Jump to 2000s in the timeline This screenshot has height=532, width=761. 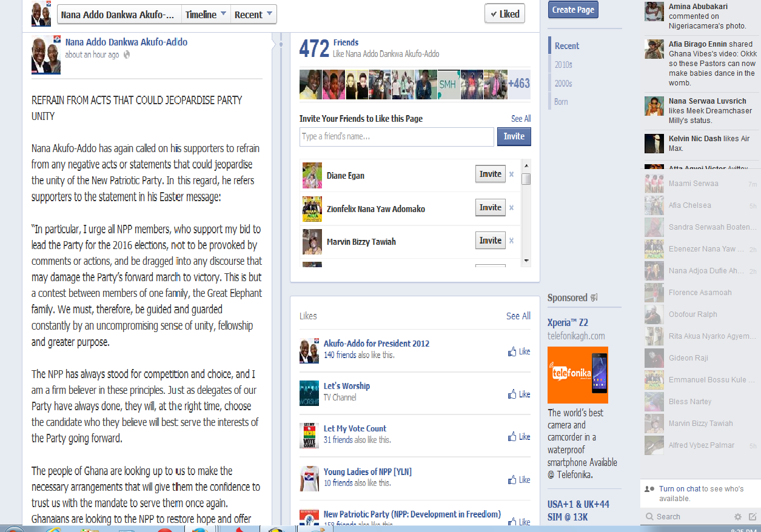(563, 83)
